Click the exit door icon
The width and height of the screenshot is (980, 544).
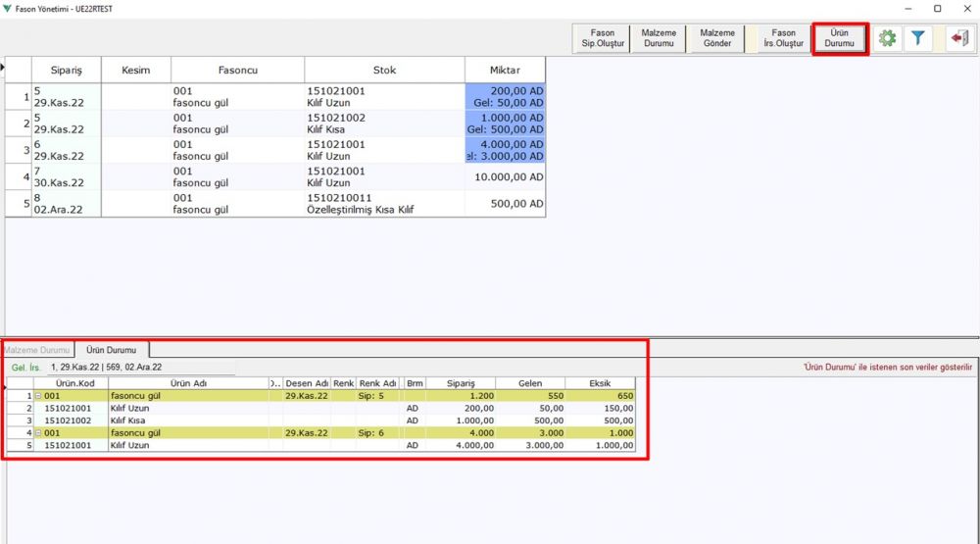(x=959, y=38)
